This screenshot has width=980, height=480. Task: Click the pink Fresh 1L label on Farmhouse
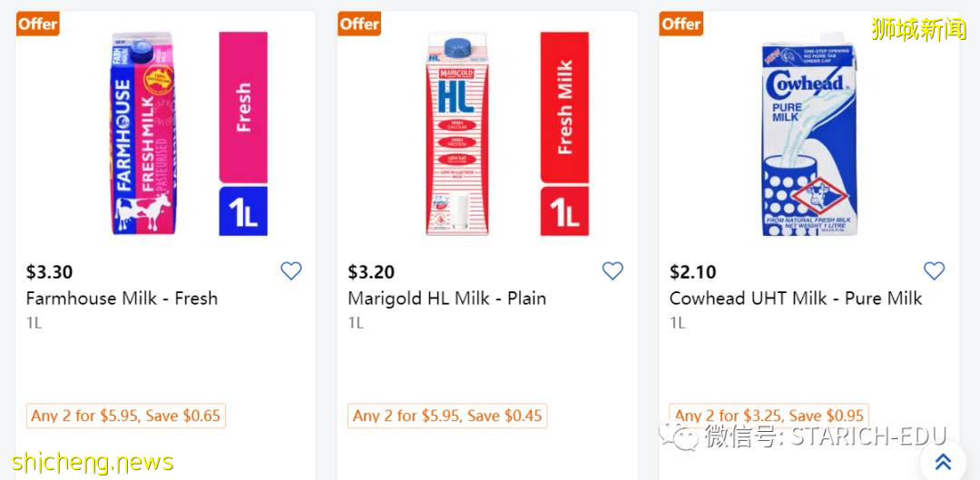point(243,133)
